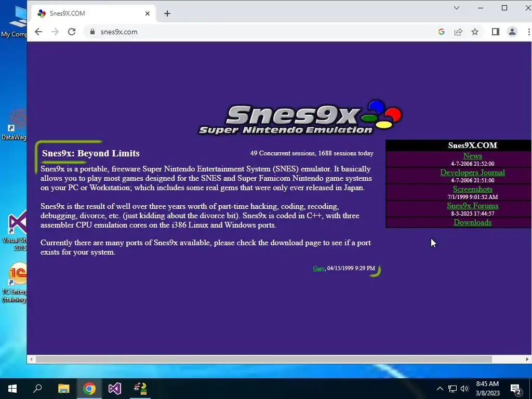
Task: Click the Gary author link
Action: pyautogui.click(x=318, y=268)
